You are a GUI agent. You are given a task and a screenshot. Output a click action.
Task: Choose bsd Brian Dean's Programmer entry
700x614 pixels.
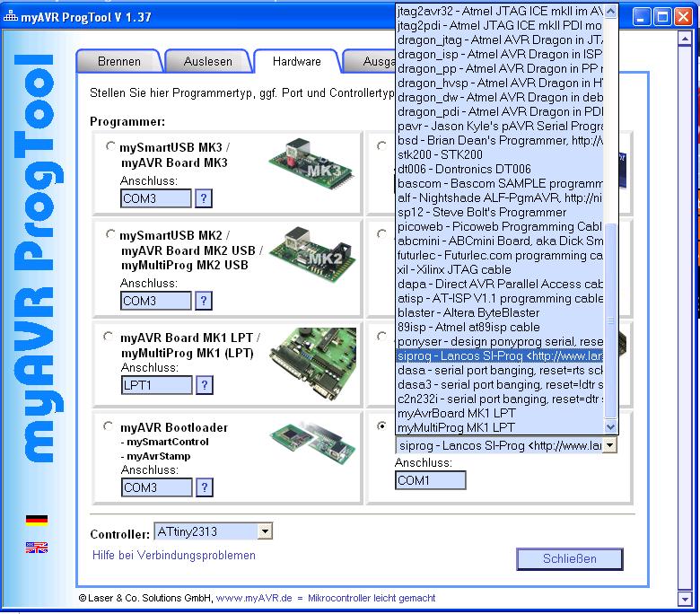(x=500, y=140)
